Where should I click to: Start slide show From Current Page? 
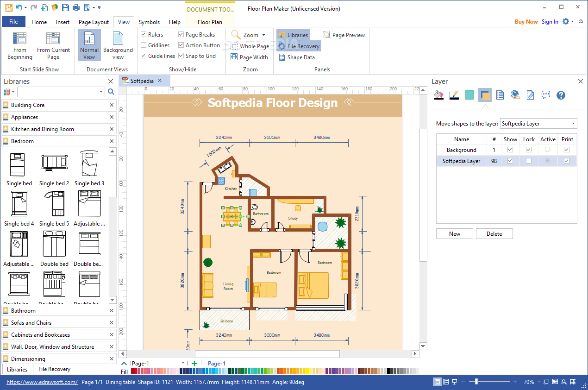click(53, 46)
